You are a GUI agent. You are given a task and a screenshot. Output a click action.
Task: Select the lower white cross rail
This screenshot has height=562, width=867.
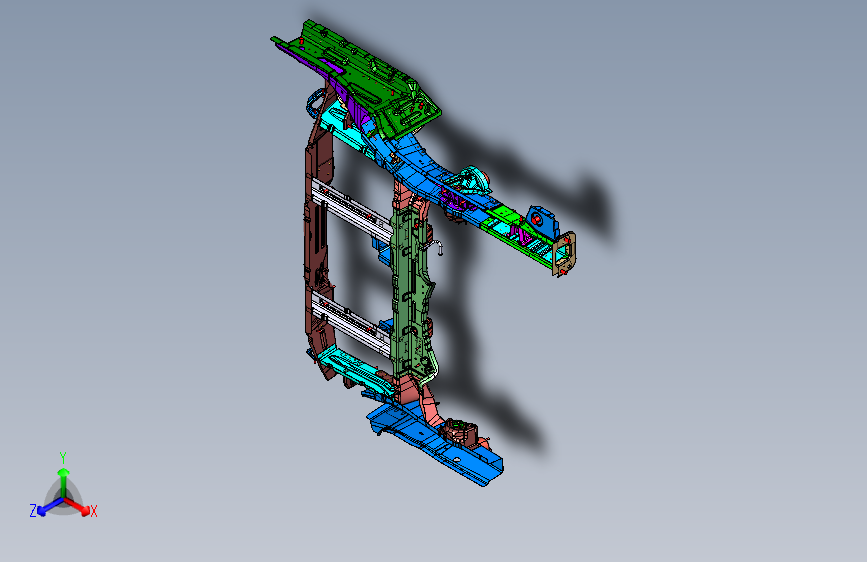(x=354, y=326)
